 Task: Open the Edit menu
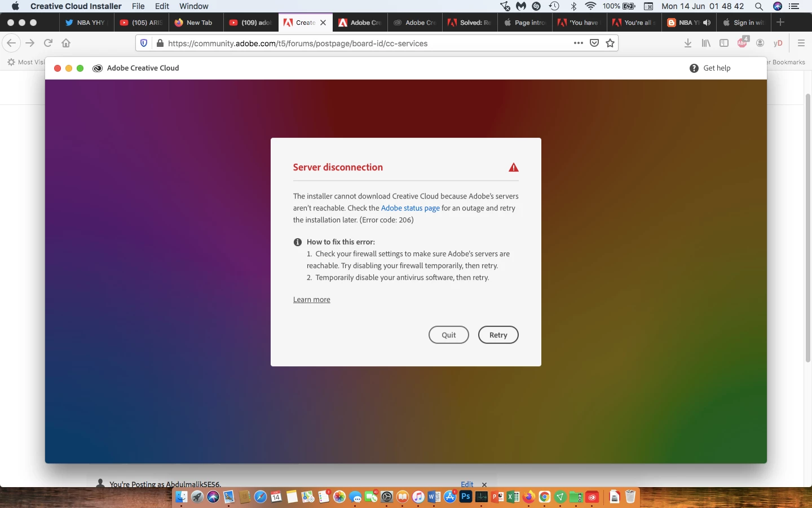(x=162, y=6)
